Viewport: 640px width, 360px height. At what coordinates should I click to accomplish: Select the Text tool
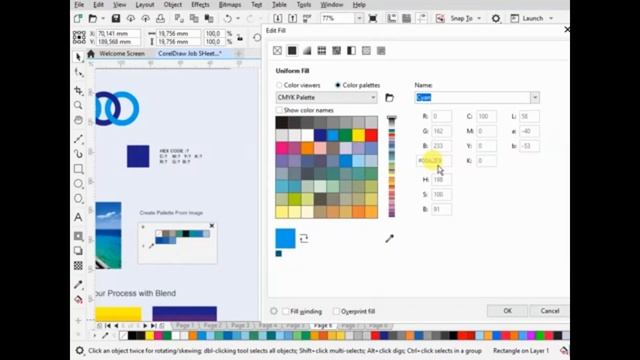click(x=78, y=217)
